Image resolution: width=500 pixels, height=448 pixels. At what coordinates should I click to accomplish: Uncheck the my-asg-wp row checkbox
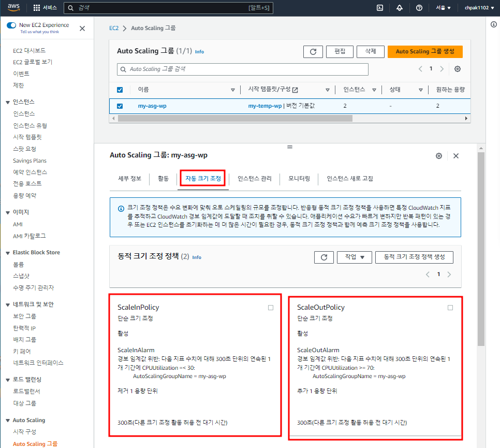(x=120, y=106)
